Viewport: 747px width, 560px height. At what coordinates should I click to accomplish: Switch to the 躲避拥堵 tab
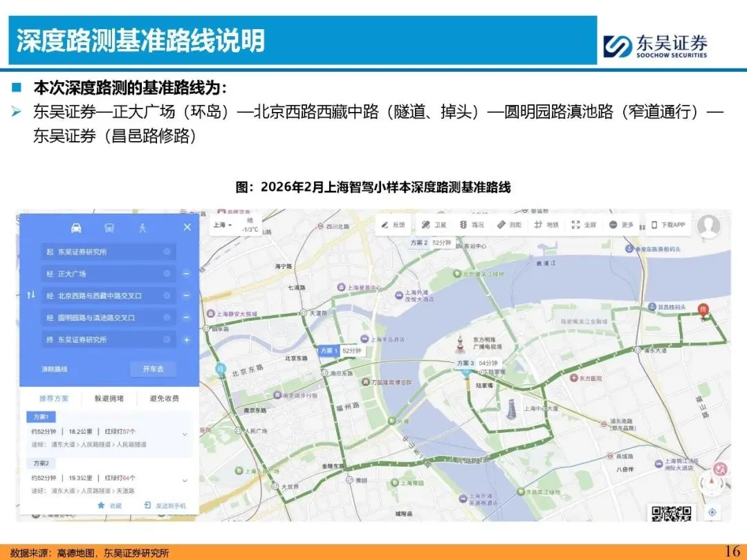click(x=109, y=399)
